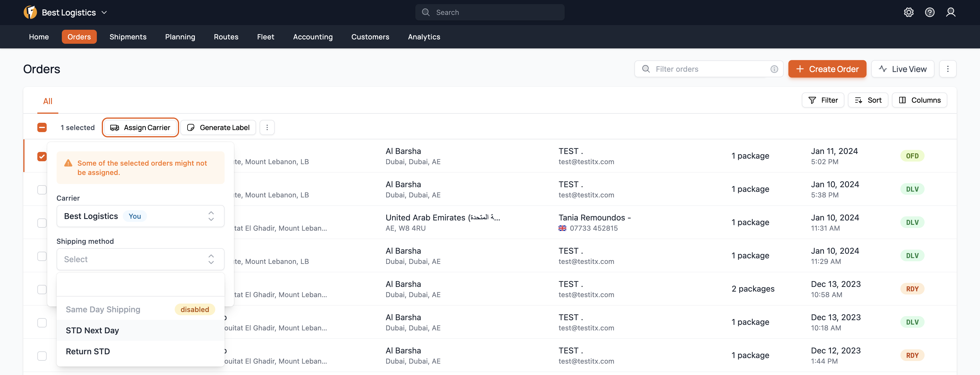Click Columns layout button
This screenshot has width=980, height=375.
pyautogui.click(x=919, y=100)
